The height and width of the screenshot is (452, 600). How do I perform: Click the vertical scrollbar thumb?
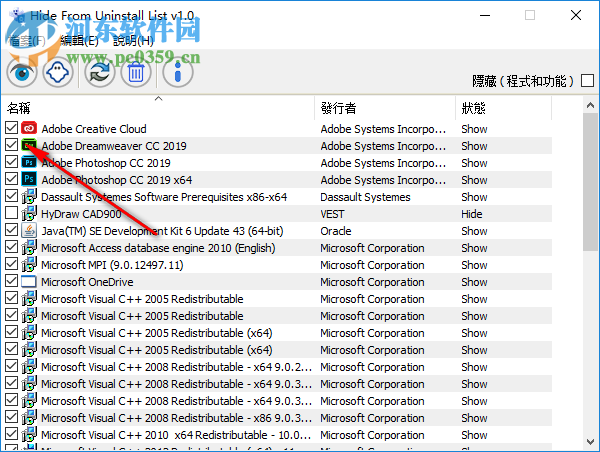click(590, 182)
